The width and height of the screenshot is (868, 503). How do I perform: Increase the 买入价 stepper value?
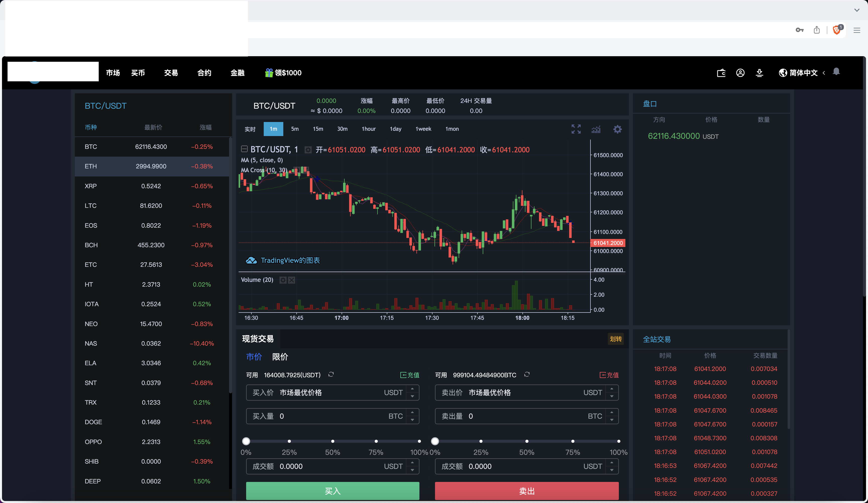[x=412, y=389]
